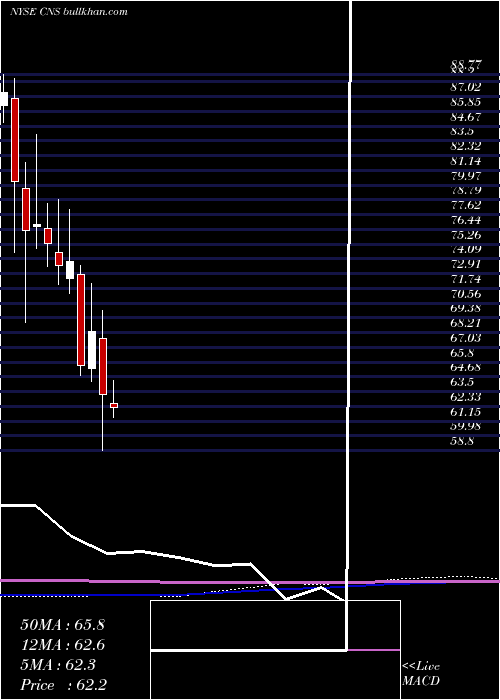
Task: Click the 87.02 price axis label
Action: pos(466,87)
